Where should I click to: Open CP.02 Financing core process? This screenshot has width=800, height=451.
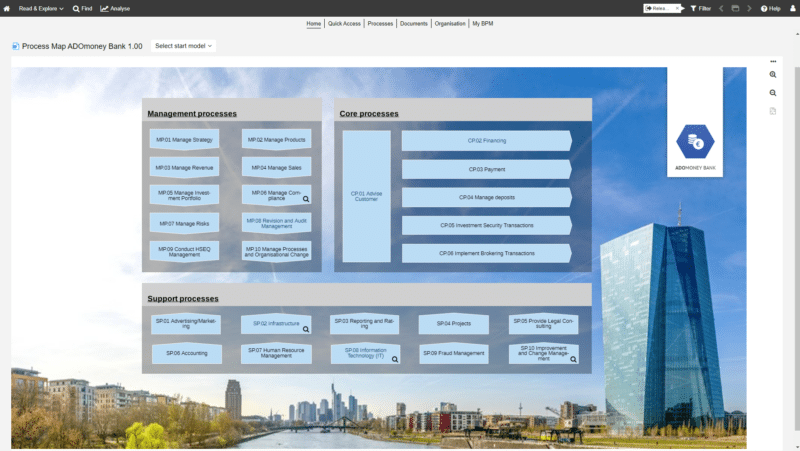click(x=487, y=141)
